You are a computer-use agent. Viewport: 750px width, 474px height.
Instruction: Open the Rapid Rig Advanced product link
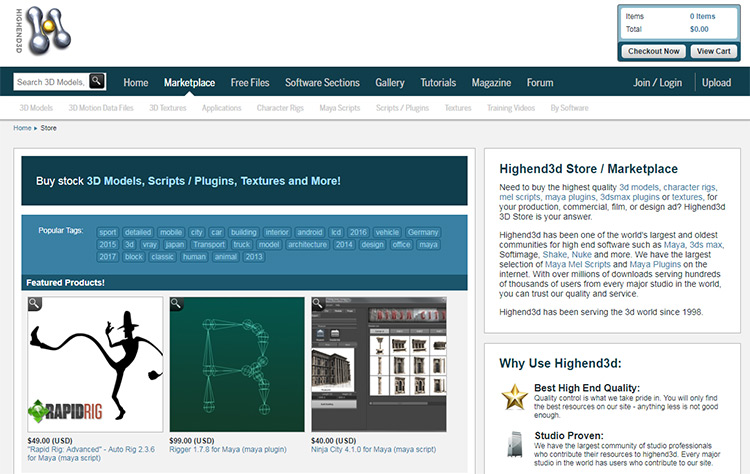(x=91, y=454)
